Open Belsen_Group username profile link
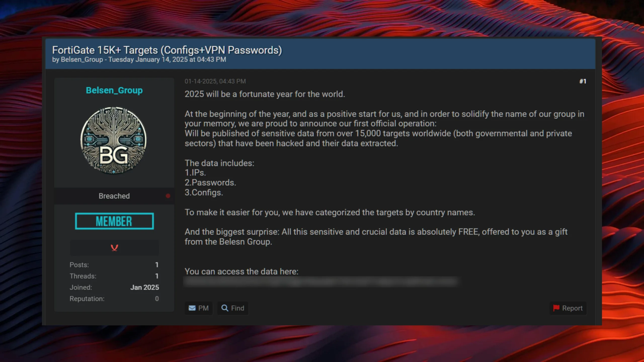The image size is (644, 362). [114, 90]
